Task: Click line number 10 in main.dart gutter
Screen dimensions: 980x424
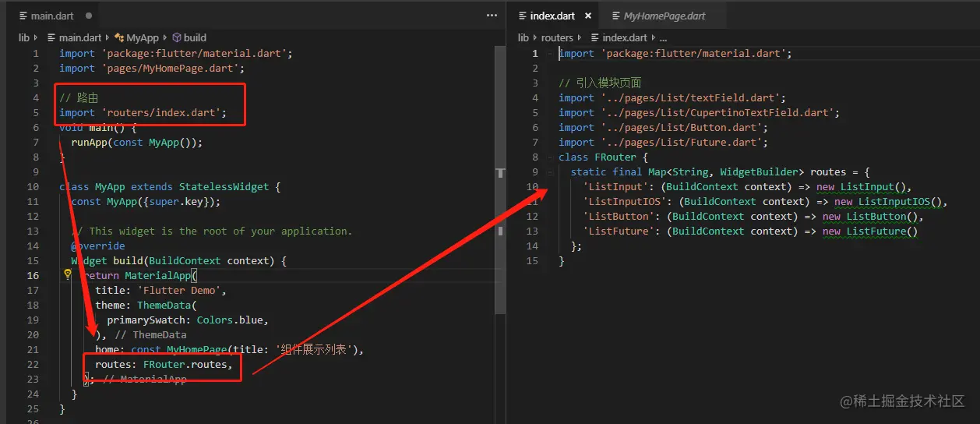Action: coord(33,187)
